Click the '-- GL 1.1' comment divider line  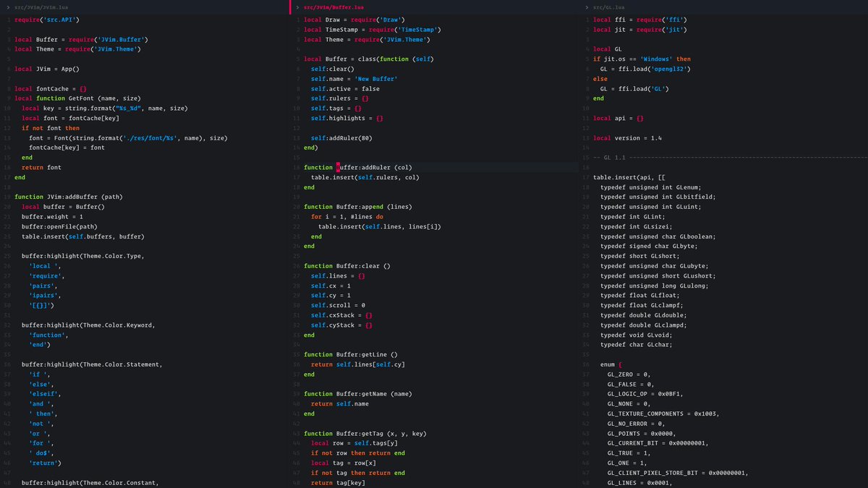[731, 157]
